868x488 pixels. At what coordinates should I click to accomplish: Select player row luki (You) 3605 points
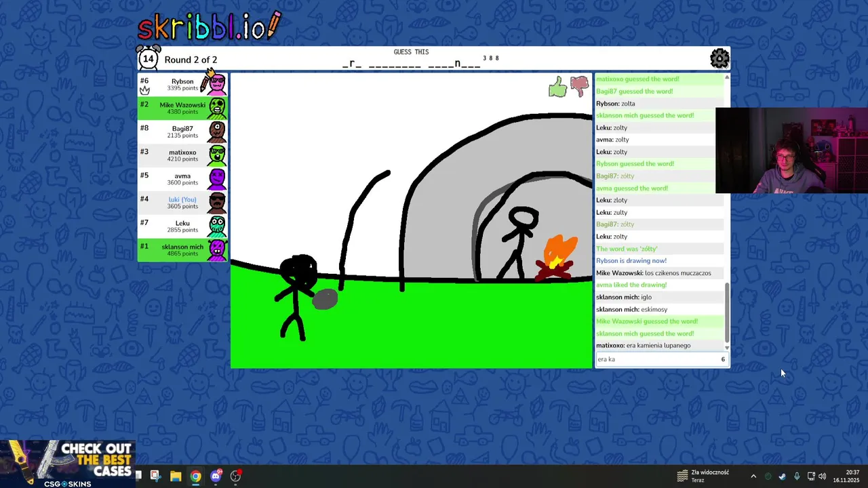click(182, 203)
